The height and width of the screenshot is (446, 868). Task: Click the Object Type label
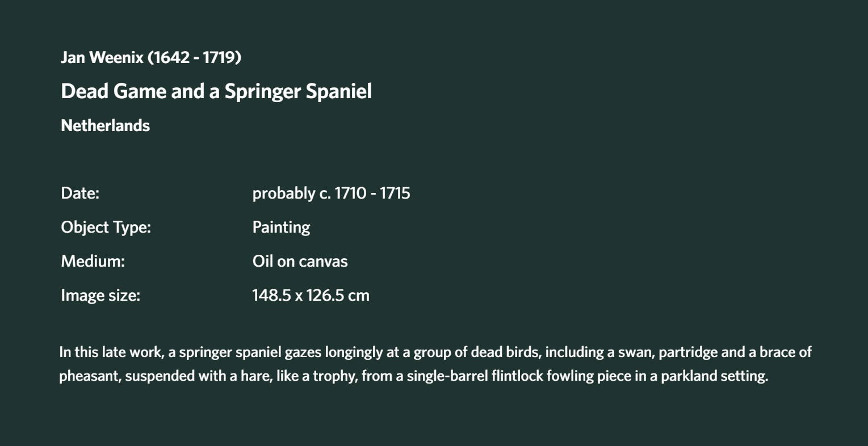(106, 228)
